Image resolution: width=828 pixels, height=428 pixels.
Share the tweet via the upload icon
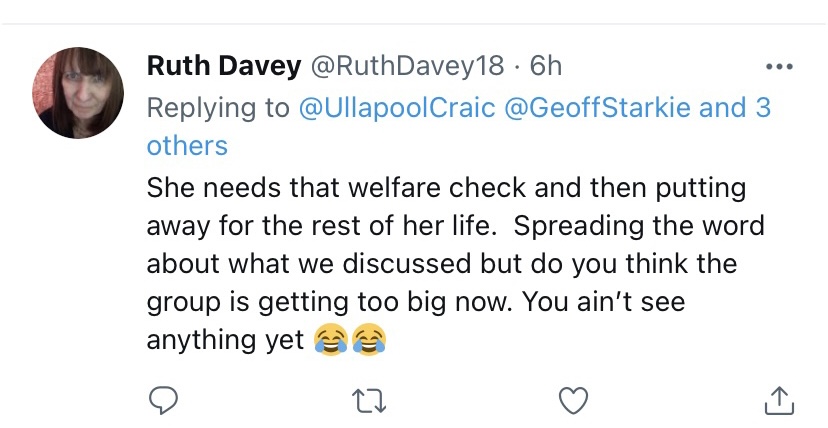(778, 400)
